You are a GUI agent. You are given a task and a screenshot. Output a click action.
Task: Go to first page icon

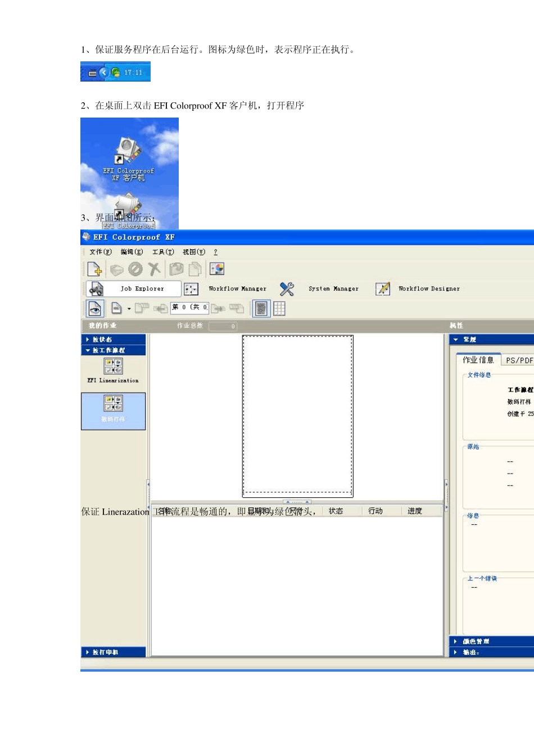(x=142, y=308)
